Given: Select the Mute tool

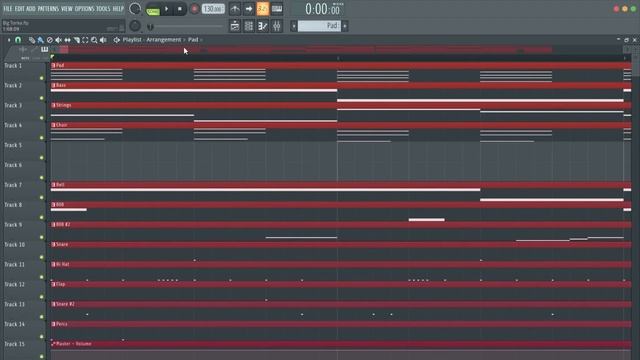Looking at the screenshot, I should 58,40.
